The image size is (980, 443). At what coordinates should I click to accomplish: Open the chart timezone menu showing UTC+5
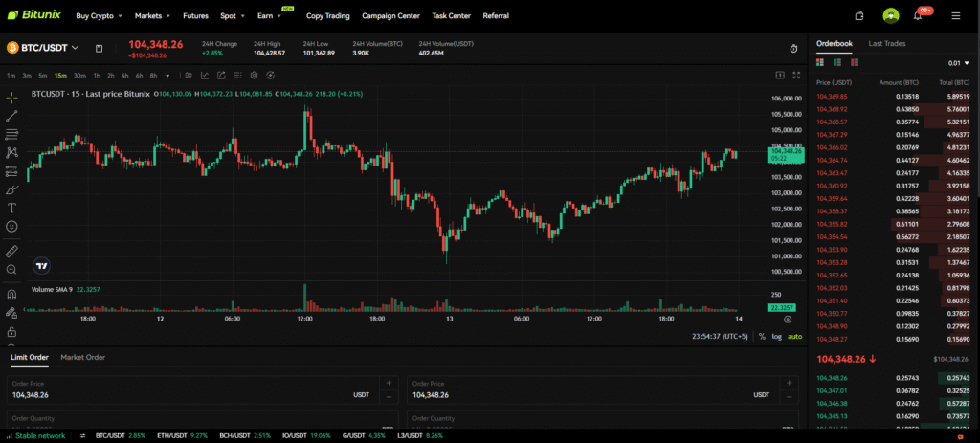[x=720, y=336]
